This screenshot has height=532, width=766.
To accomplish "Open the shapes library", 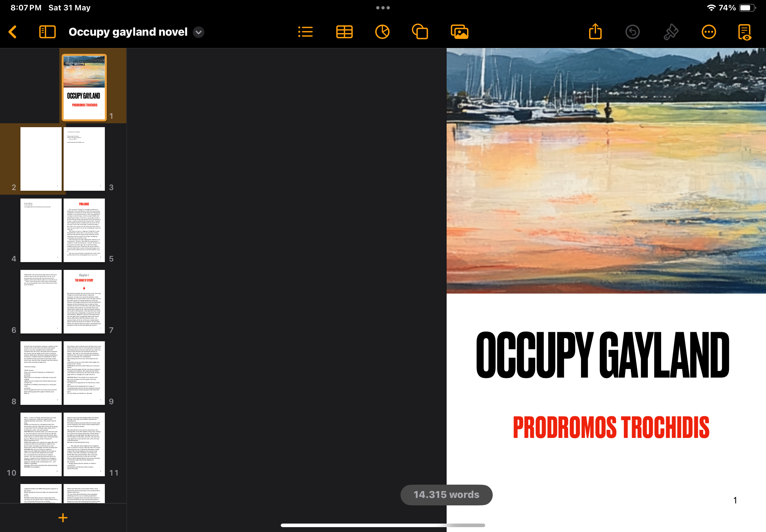I will tap(421, 32).
